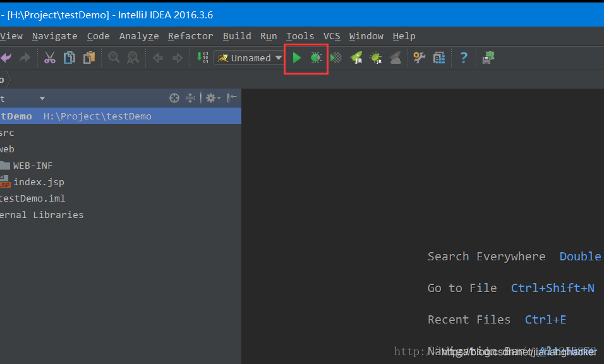604x364 pixels.
Task: Click the 'Search Everywhere' hint text
Action: pyautogui.click(x=486, y=257)
